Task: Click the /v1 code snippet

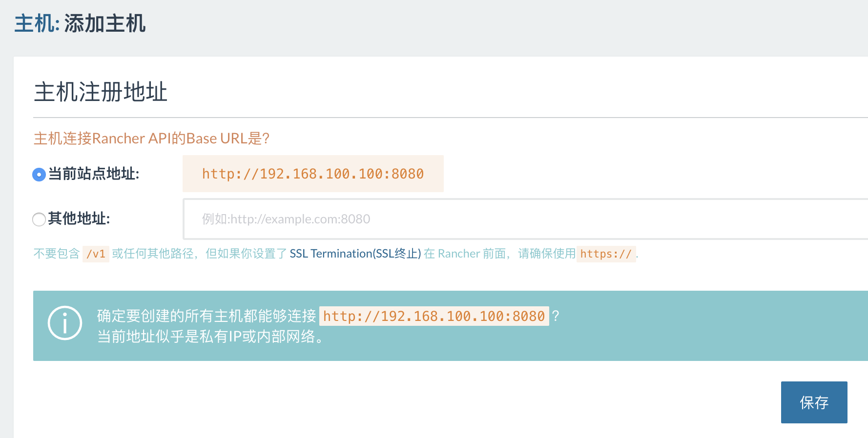Action: point(96,254)
